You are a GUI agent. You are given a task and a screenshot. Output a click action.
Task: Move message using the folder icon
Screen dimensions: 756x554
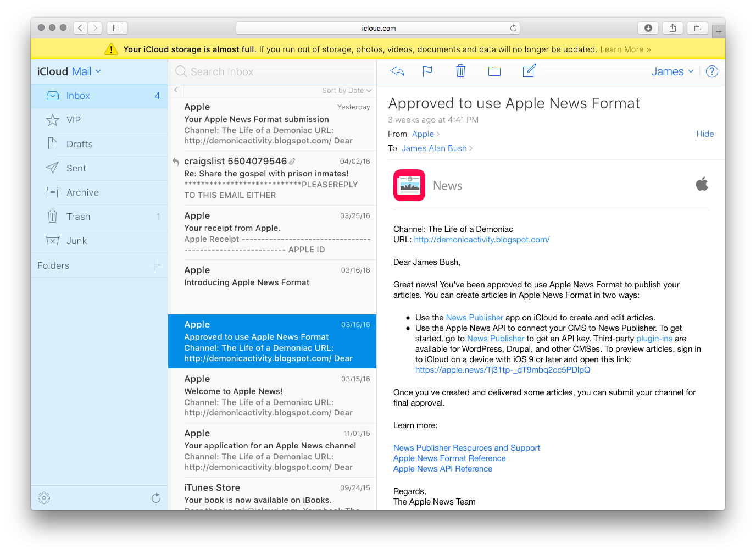tap(494, 71)
